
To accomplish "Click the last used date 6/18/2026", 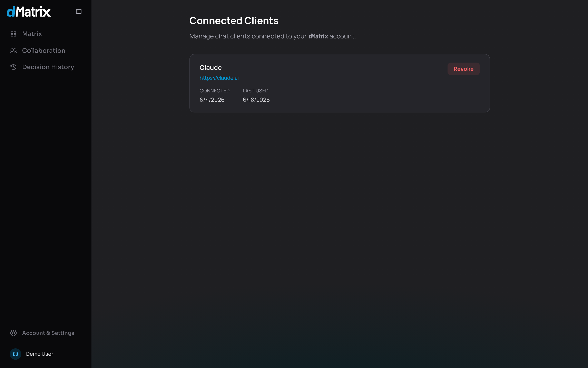I will click(256, 100).
